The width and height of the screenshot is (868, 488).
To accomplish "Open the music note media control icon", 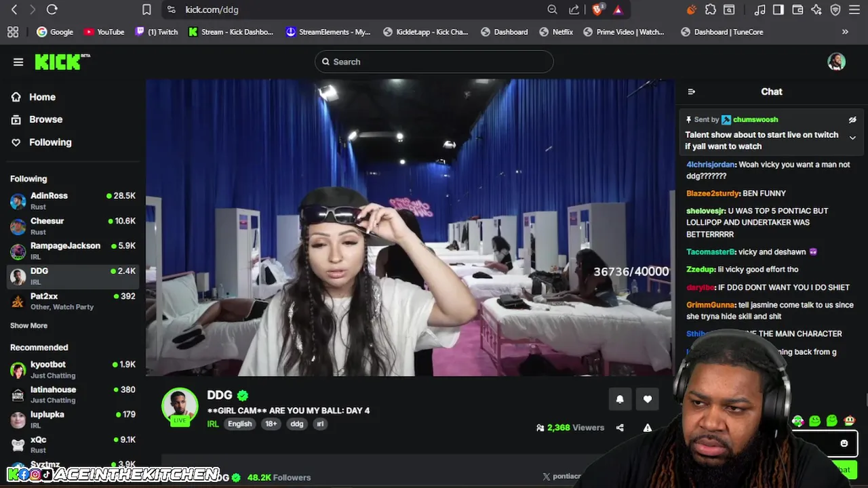I will click(760, 9).
